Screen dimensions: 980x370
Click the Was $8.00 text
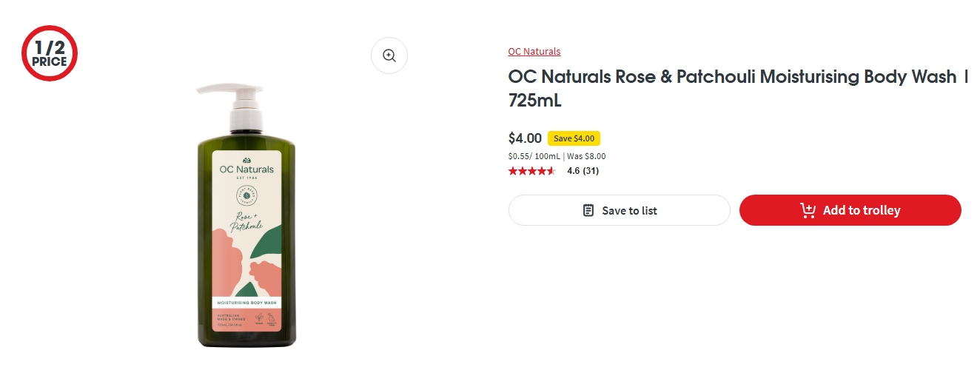coord(586,156)
